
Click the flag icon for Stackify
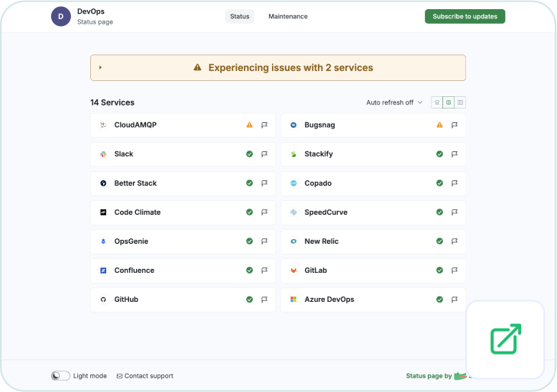pos(455,154)
